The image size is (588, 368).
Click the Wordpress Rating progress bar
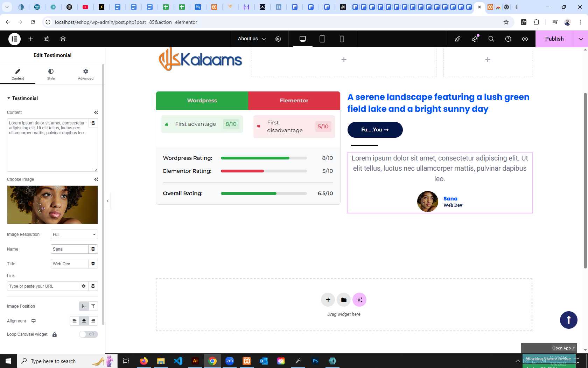(x=264, y=158)
